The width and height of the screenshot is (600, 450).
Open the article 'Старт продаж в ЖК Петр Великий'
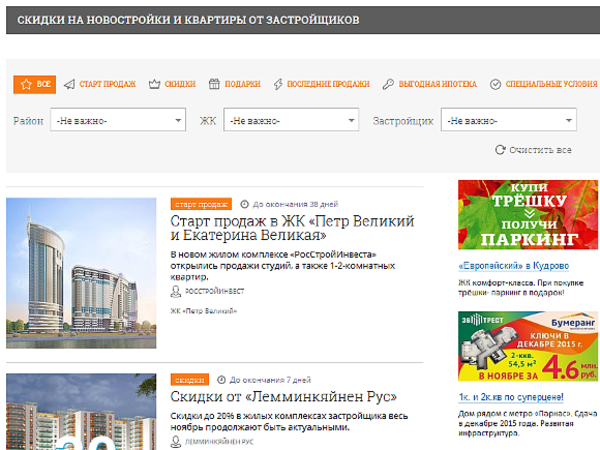click(x=292, y=228)
